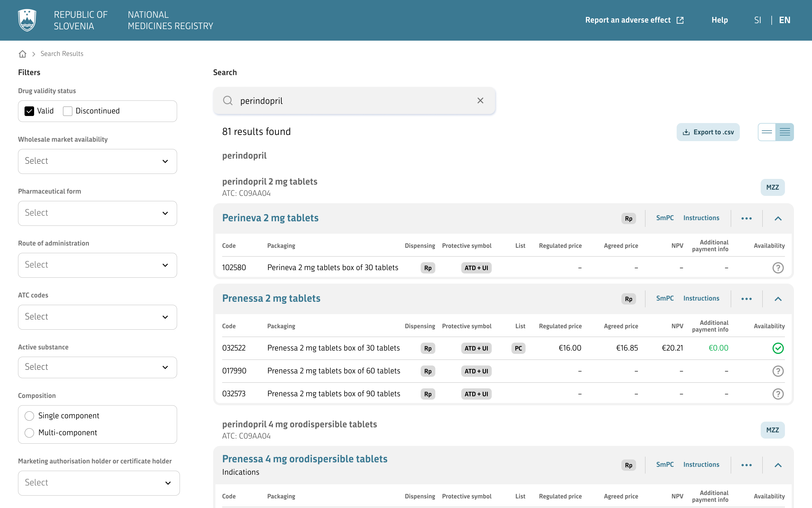This screenshot has height=508, width=812.
Task: Open ATC codes dropdown
Action: [x=97, y=317]
